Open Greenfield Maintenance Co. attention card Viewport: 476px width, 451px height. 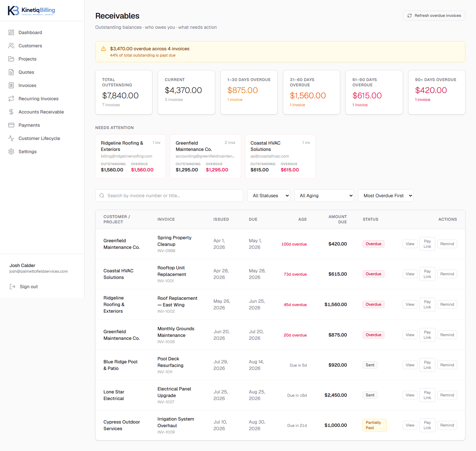[205, 157]
